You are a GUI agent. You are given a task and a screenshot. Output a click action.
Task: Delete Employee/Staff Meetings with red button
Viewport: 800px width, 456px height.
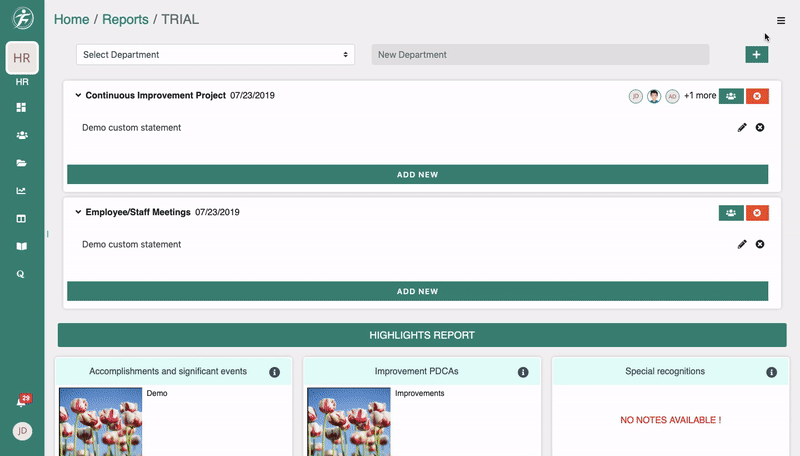coord(757,213)
